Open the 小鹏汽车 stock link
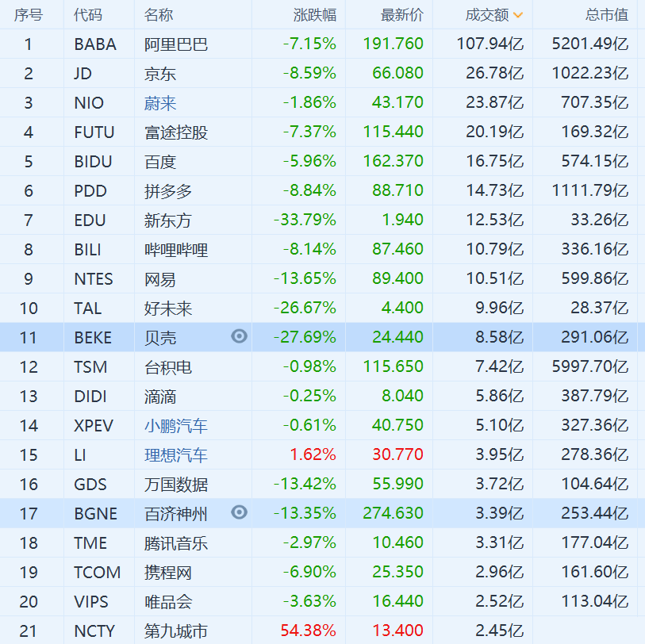The width and height of the screenshot is (645, 644). point(176,426)
